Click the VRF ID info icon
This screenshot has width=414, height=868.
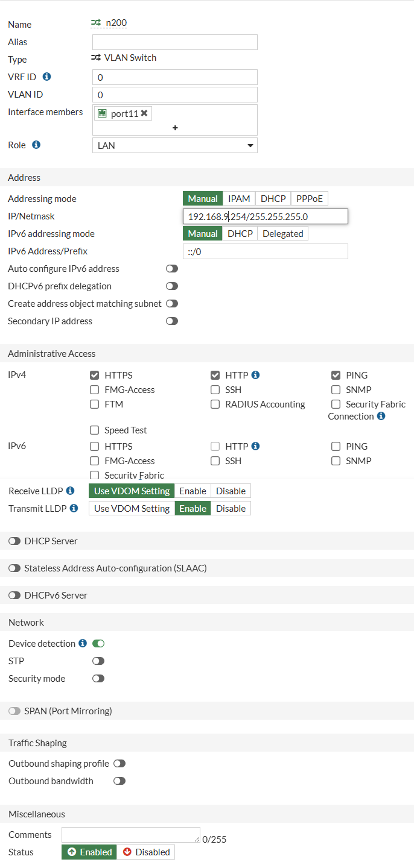point(46,77)
